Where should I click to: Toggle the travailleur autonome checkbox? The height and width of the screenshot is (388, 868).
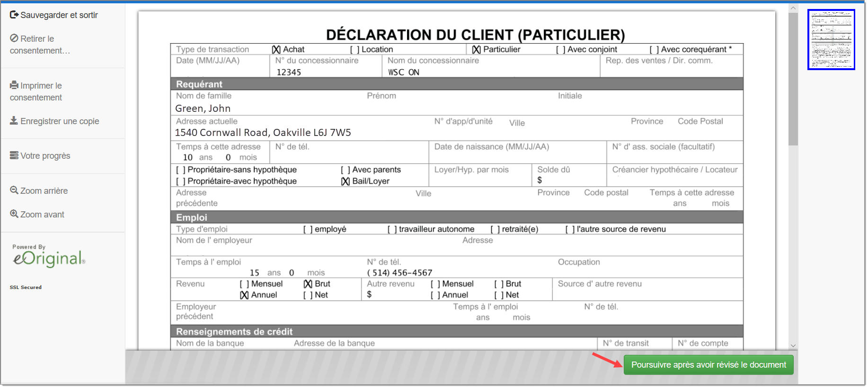pos(392,229)
